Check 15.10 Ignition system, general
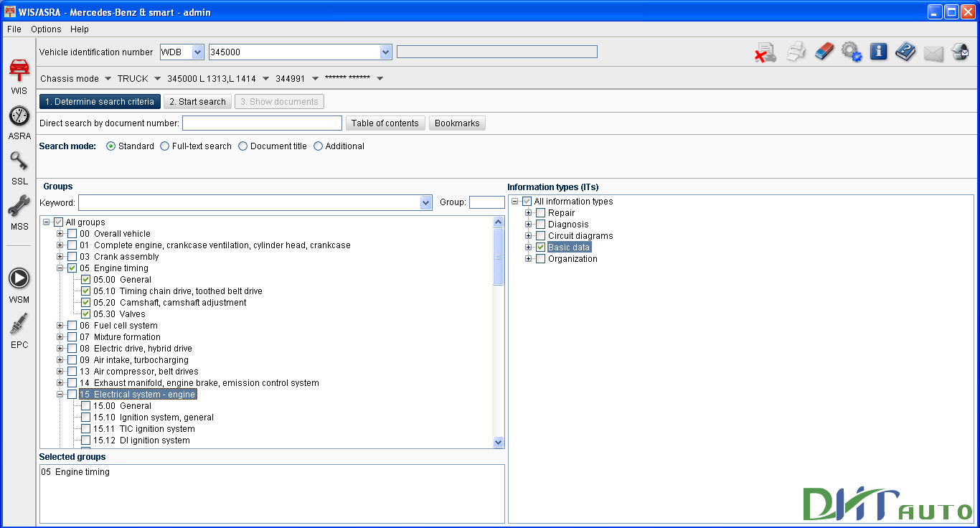The height and width of the screenshot is (528, 980). coord(85,418)
